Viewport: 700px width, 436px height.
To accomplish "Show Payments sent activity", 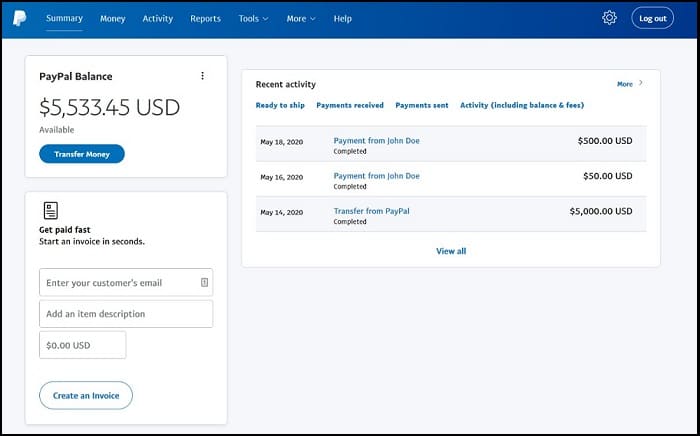I will pos(422,105).
